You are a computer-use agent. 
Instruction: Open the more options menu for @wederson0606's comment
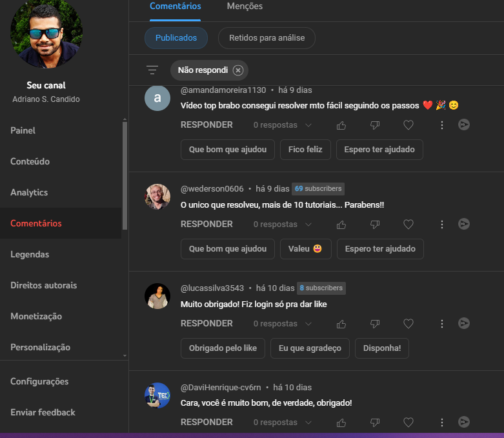[x=442, y=224]
